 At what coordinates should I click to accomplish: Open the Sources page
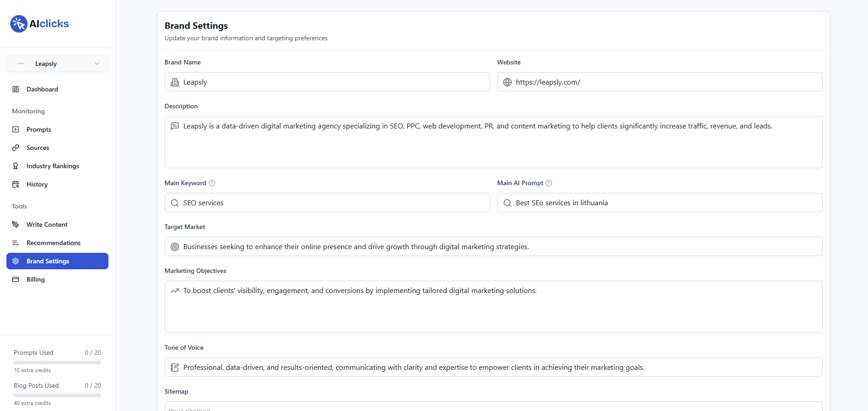point(57,148)
